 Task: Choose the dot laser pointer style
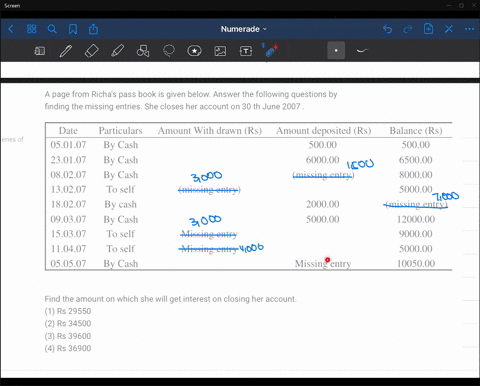click(336, 51)
